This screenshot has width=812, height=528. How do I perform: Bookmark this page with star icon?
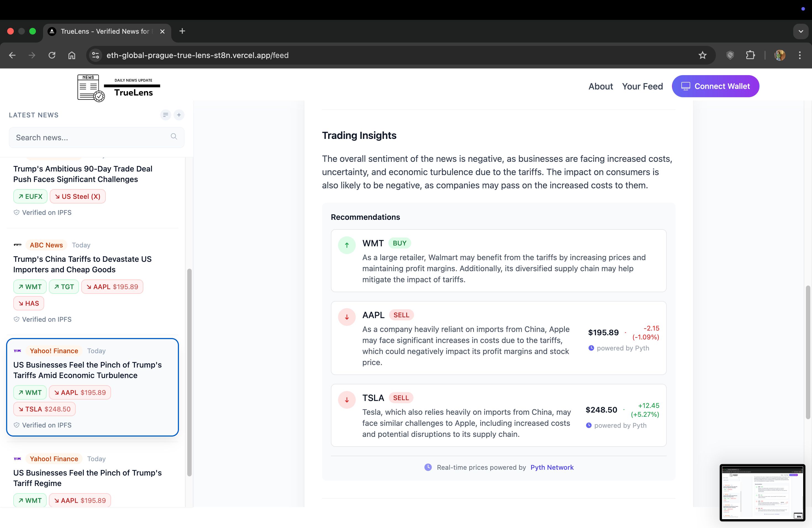click(702, 55)
